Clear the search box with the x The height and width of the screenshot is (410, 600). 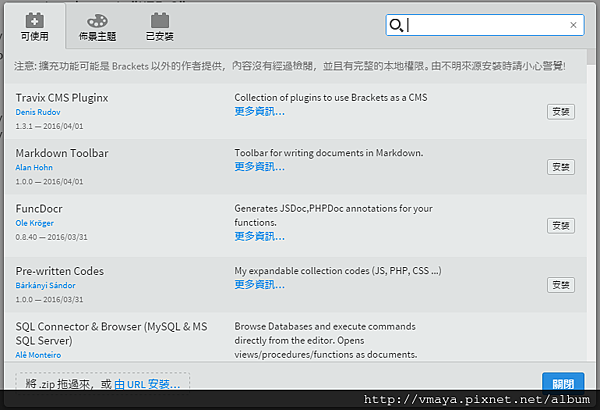point(573,25)
